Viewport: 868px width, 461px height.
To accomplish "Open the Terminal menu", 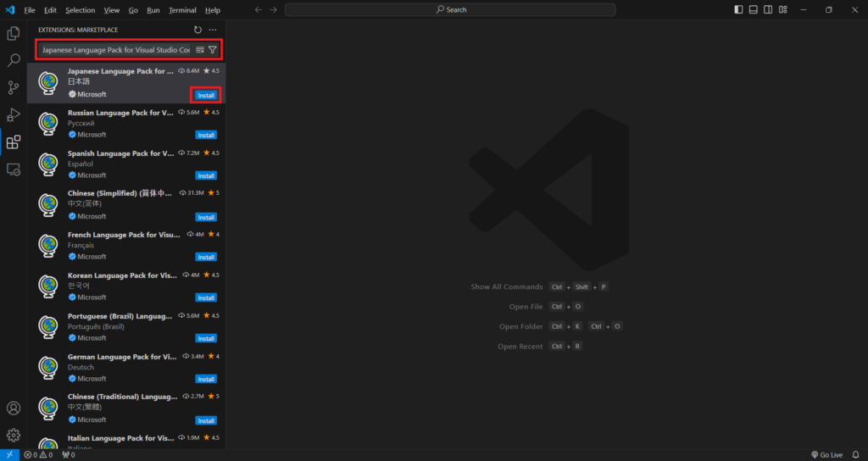I will (181, 10).
